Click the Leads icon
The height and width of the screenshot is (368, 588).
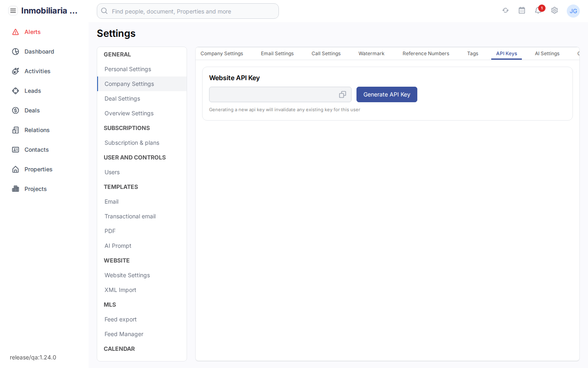15,90
